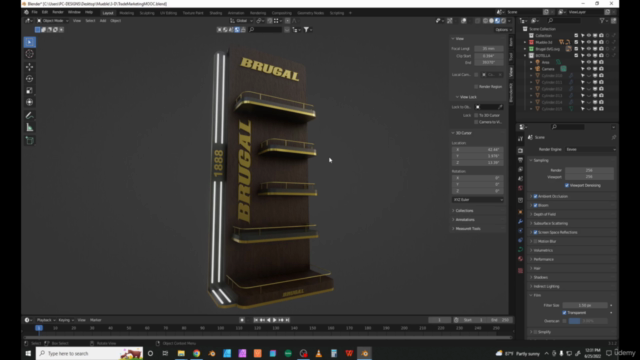The image size is (640, 360).
Task: Open the File menu
Action: (34, 12)
